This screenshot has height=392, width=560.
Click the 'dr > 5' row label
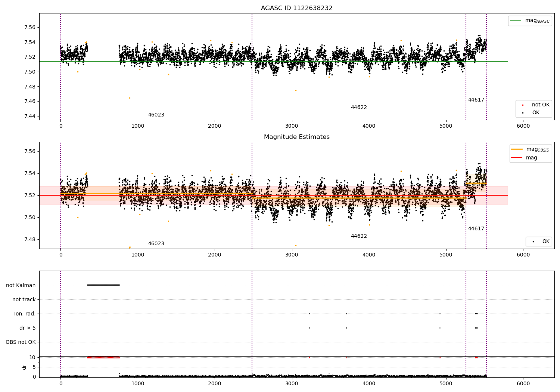pyautogui.click(x=28, y=328)
